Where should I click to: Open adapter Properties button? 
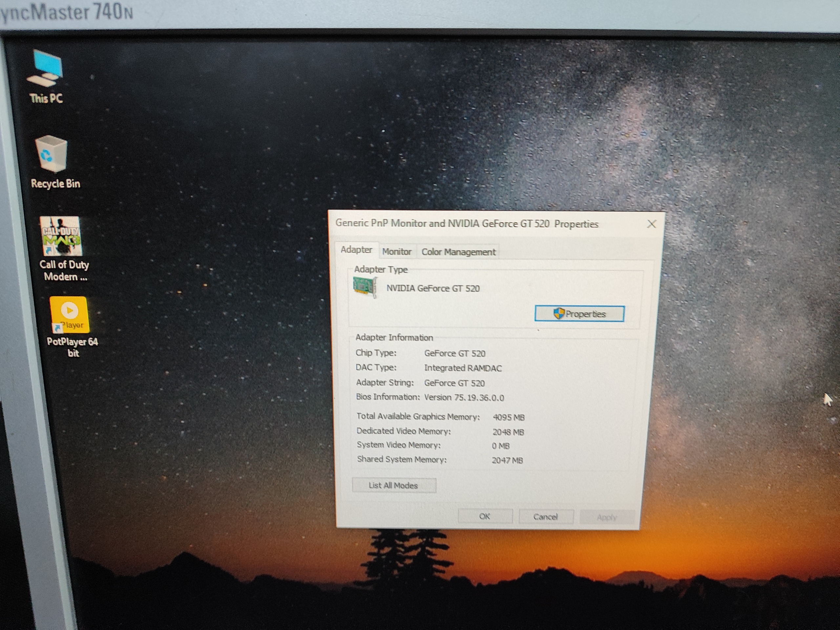[x=579, y=314]
